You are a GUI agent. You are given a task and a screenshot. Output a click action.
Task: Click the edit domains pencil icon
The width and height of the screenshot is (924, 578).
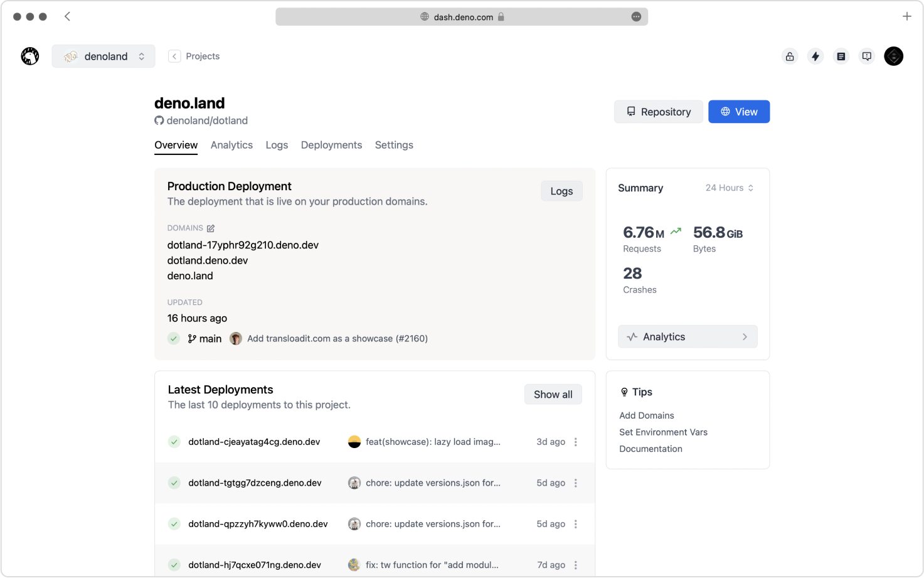coord(211,228)
